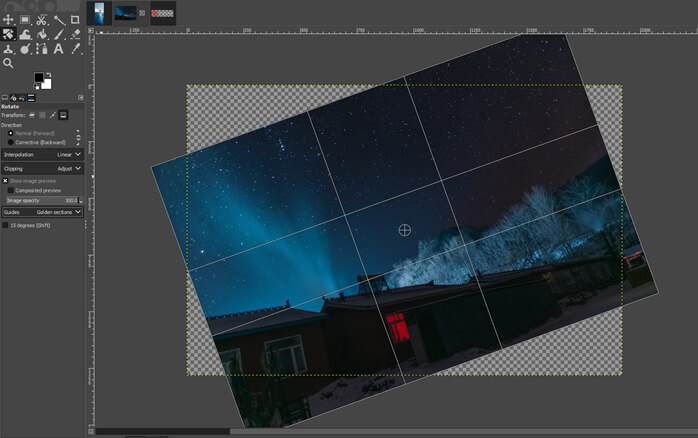Set Transform target to selection

(x=42, y=115)
